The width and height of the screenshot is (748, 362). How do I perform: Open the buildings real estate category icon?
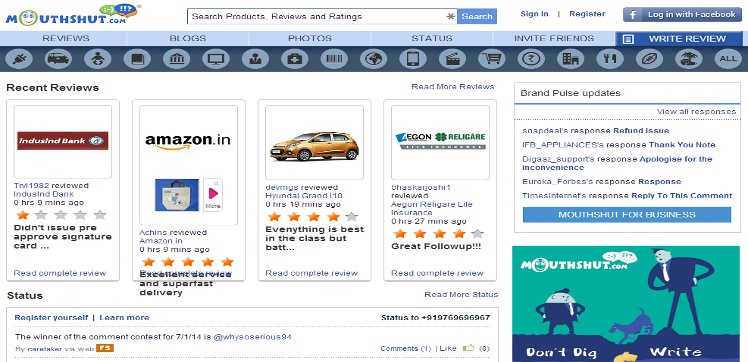click(x=571, y=59)
